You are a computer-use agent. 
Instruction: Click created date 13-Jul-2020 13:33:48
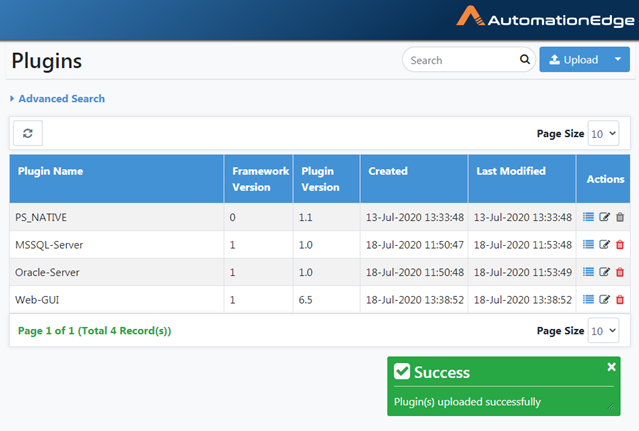click(x=415, y=217)
